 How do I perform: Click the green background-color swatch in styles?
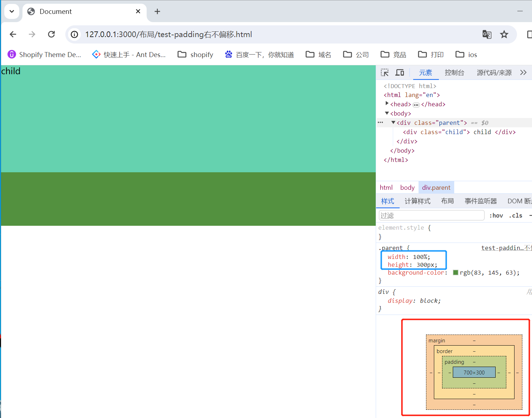[x=455, y=272]
